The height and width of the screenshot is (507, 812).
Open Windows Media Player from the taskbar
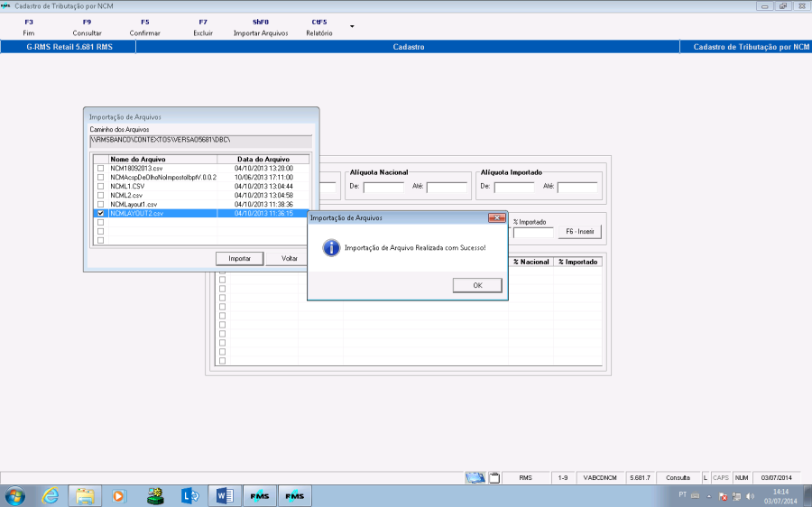pos(120,496)
